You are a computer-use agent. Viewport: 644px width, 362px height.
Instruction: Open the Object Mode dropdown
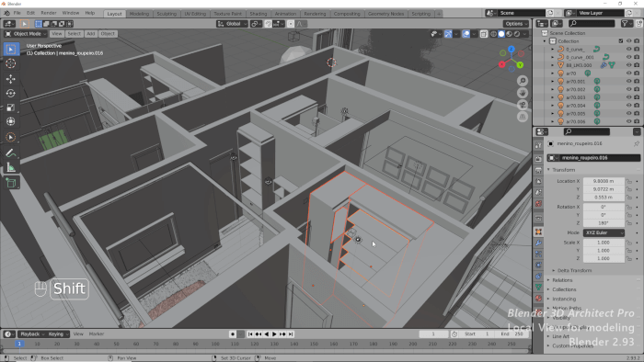[x=26, y=34]
